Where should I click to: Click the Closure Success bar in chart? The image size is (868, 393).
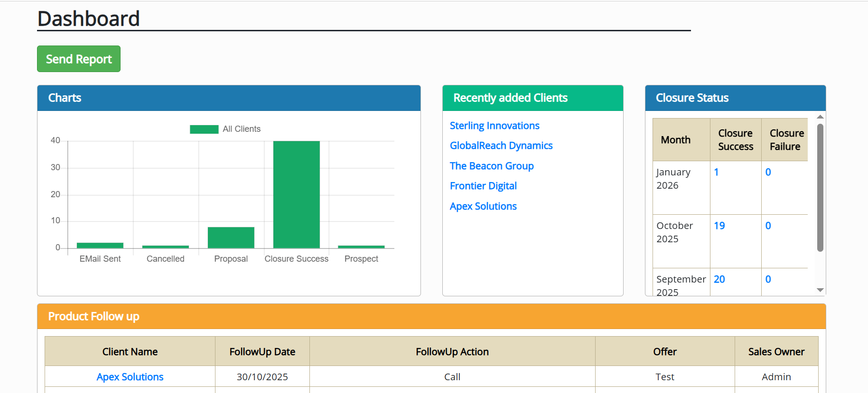296,194
